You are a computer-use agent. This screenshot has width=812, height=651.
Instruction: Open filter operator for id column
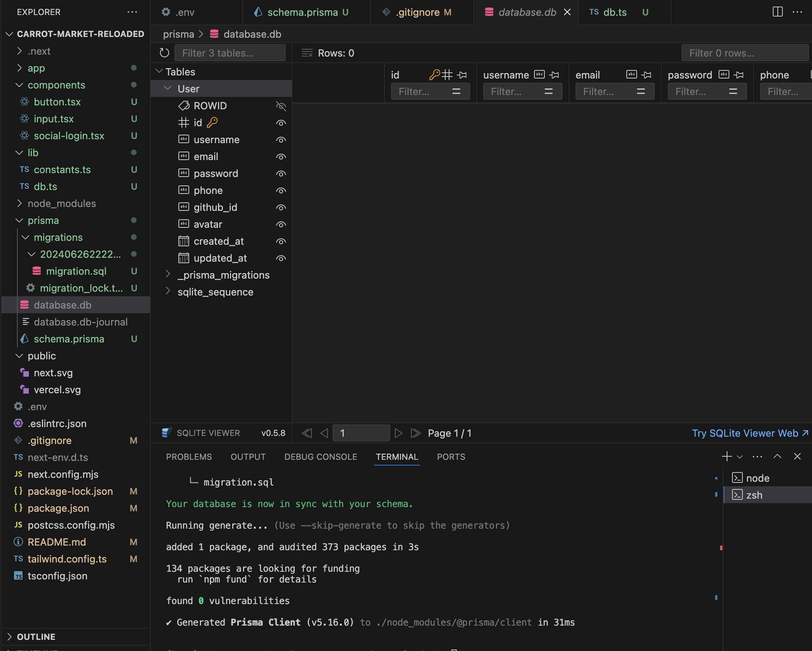[456, 92]
